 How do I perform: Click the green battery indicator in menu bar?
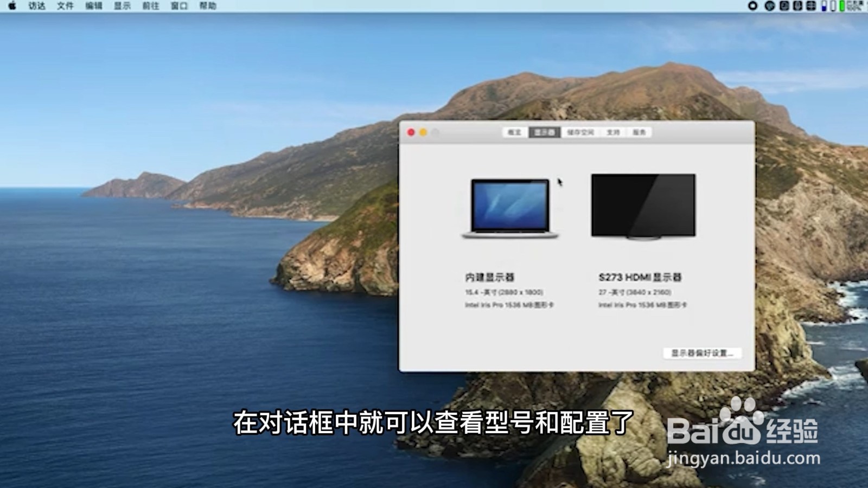point(842,7)
